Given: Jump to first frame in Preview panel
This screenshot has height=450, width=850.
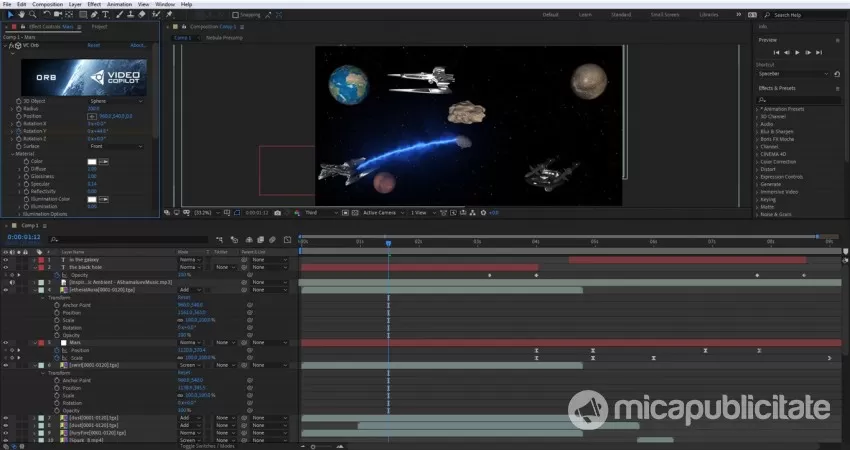Looking at the screenshot, I should tap(776, 53).
